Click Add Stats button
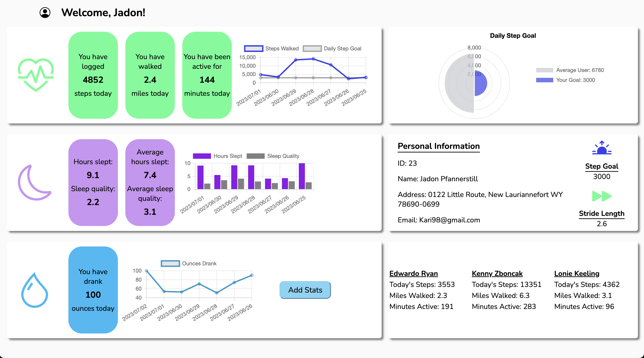This screenshot has height=358, width=644. point(306,290)
